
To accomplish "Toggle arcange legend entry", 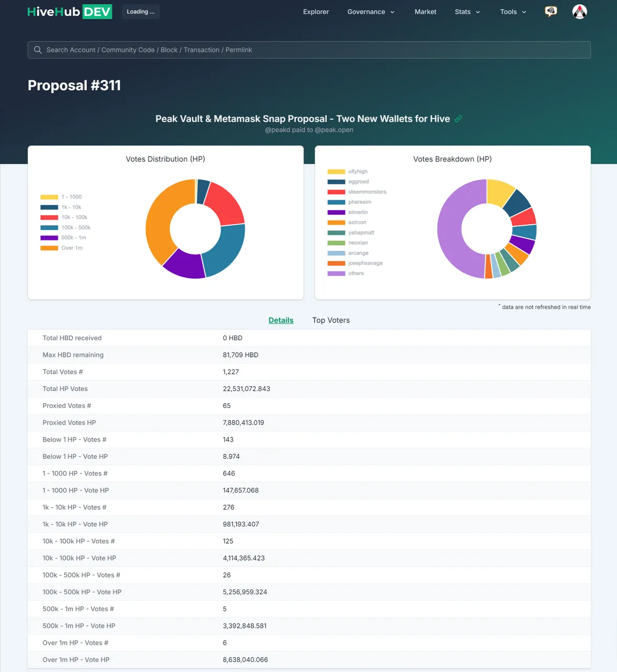I will click(348, 253).
